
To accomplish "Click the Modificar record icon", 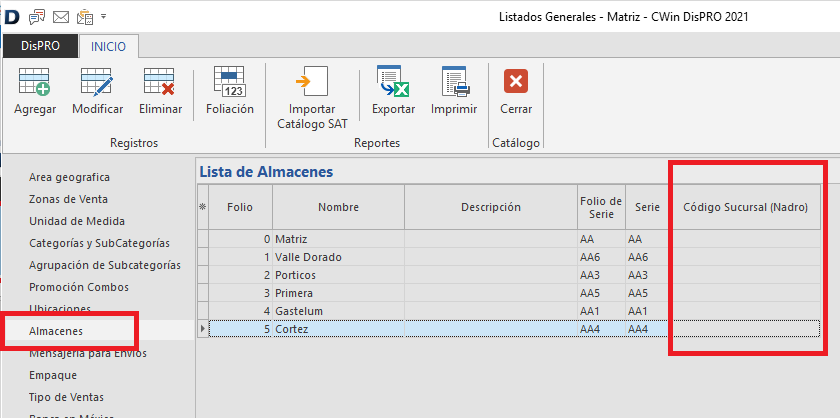I will pyautogui.click(x=97, y=81).
